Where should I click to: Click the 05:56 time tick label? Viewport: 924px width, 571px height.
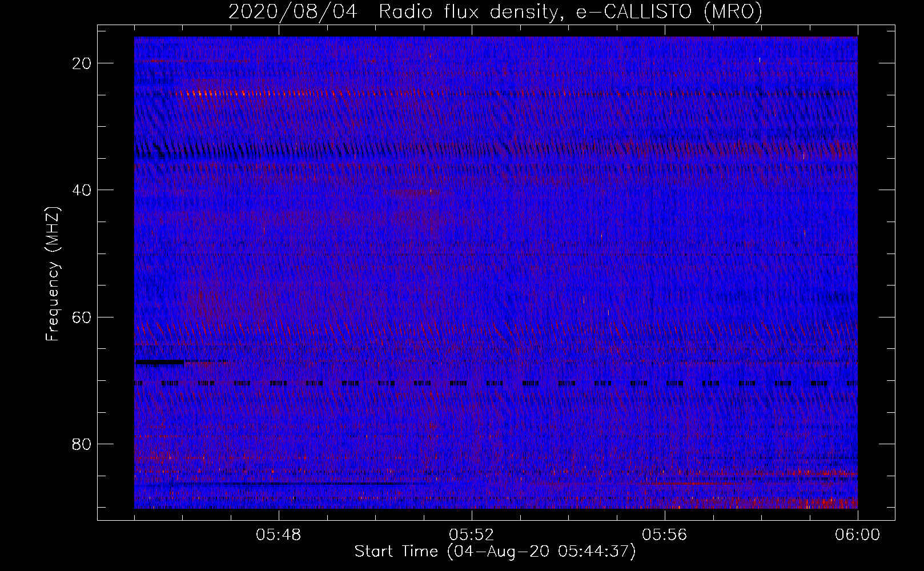(665, 535)
